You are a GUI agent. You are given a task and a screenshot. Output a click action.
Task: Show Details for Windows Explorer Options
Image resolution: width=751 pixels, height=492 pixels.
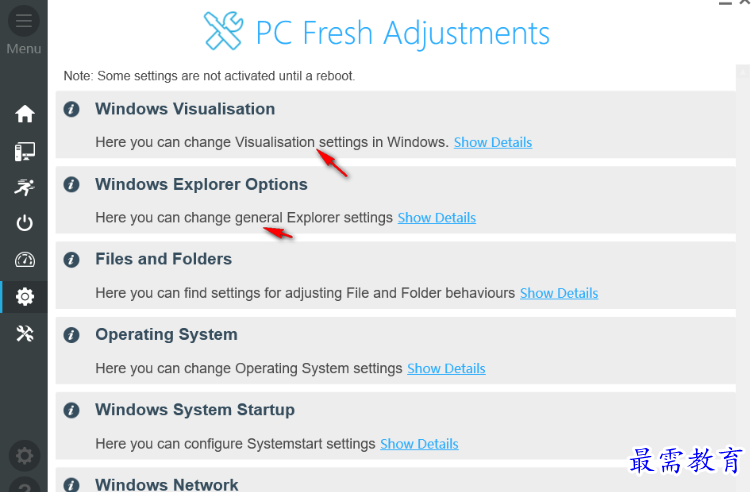pos(437,217)
